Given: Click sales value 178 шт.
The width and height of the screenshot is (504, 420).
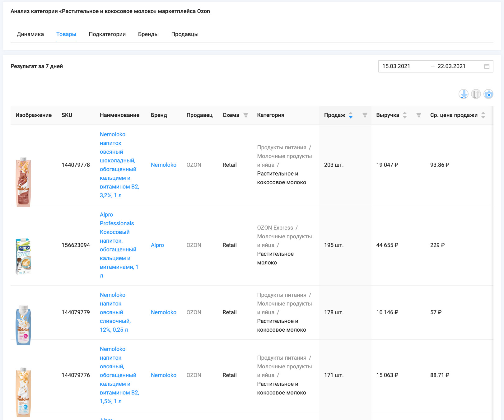Looking at the screenshot, I should (334, 312).
